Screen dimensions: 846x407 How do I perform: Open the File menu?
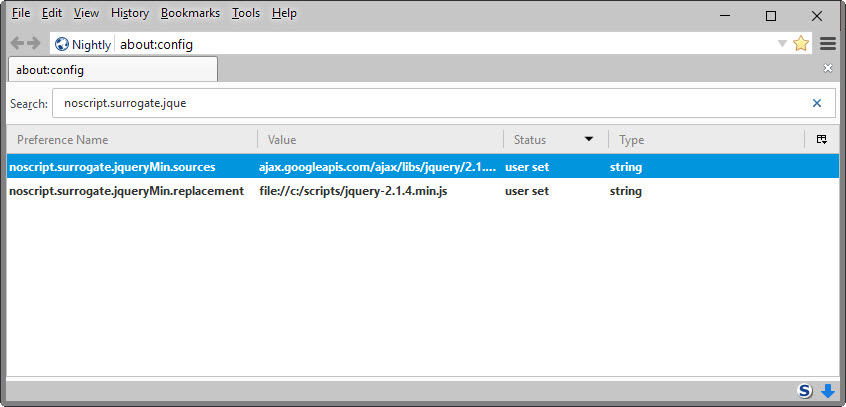(x=21, y=13)
